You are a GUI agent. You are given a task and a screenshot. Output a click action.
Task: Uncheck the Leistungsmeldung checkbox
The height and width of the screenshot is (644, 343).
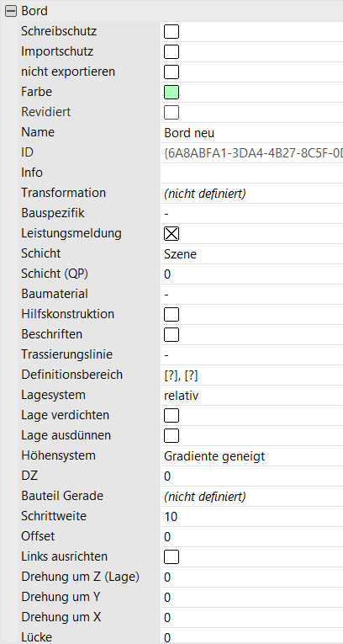171,234
